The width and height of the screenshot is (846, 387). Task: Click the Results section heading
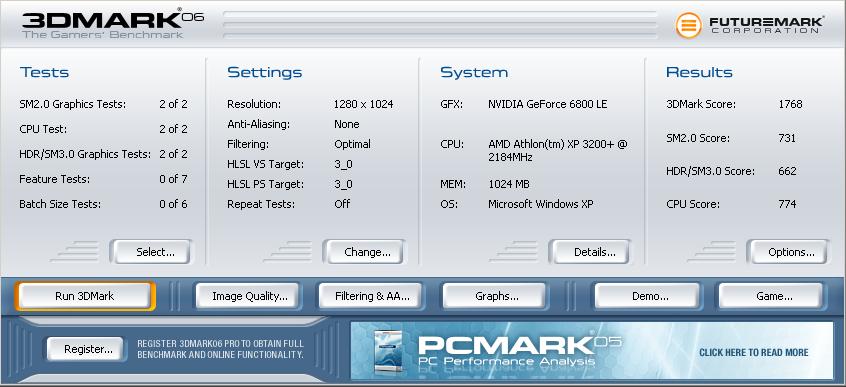point(699,72)
